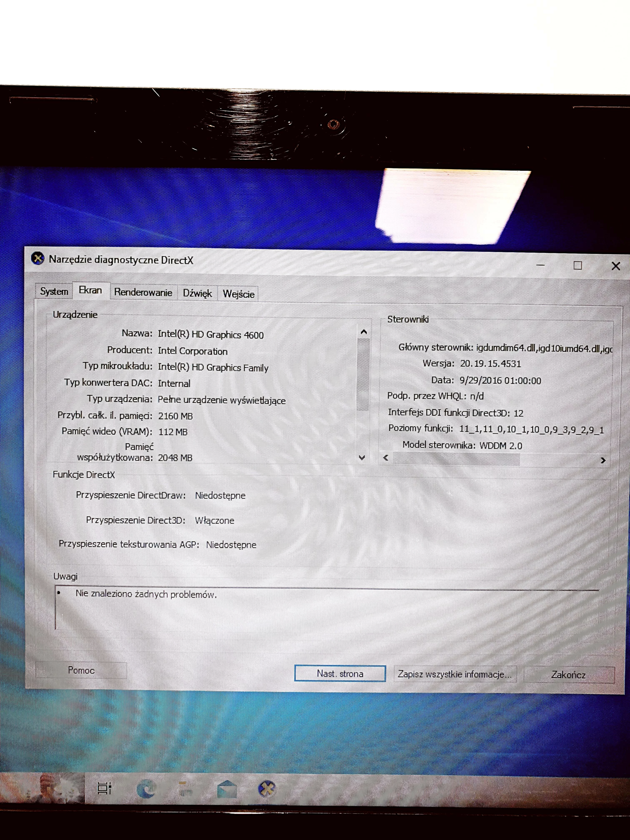This screenshot has width=630, height=840.
Task: Click Nie znaleziono żadnych problemów note
Action: pos(146,594)
